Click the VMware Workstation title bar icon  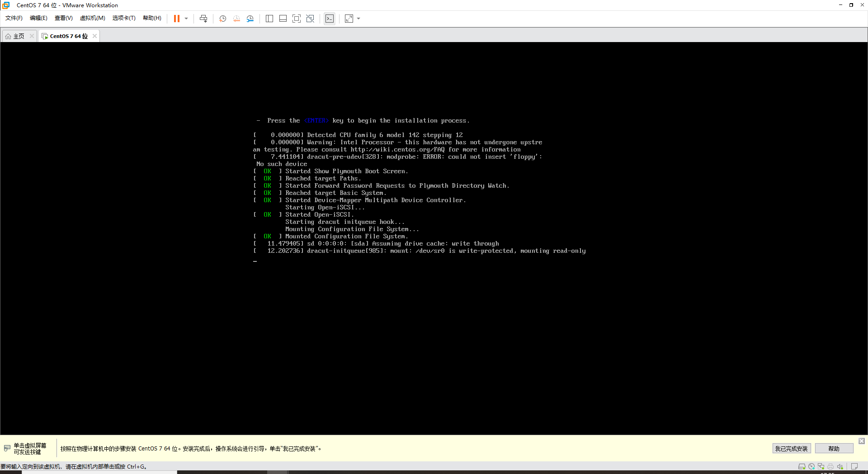pos(6,5)
